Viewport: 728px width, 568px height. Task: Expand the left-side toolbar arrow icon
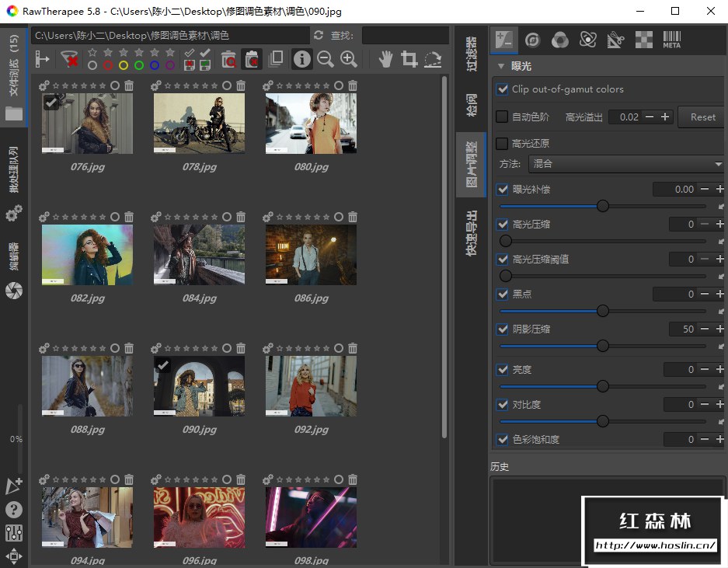click(x=42, y=59)
